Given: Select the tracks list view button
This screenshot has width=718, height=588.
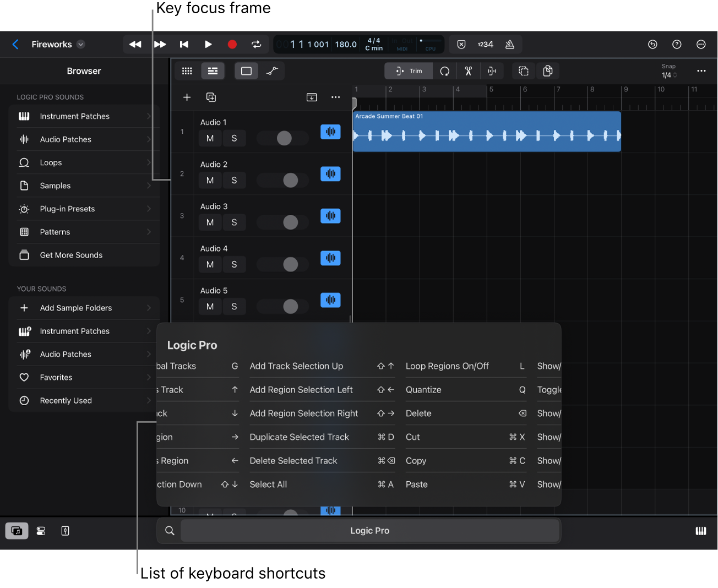Looking at the screenshot, I should pos(213,71).
